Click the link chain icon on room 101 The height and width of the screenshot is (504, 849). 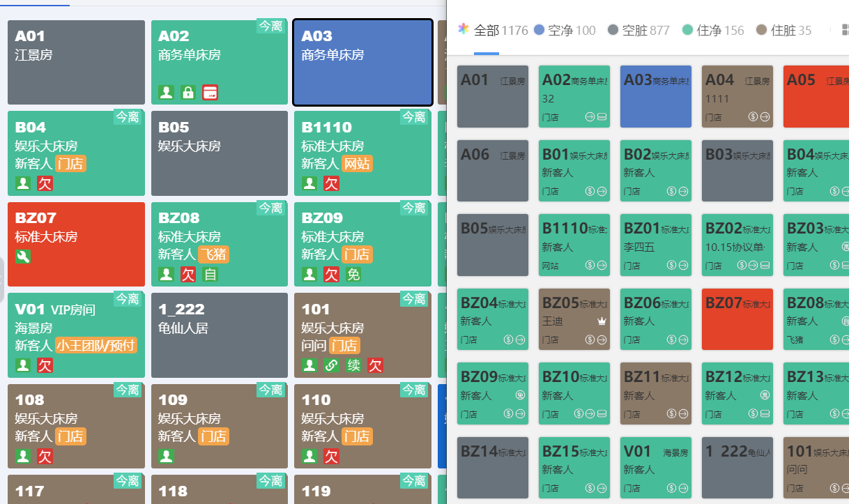(331, 365)
